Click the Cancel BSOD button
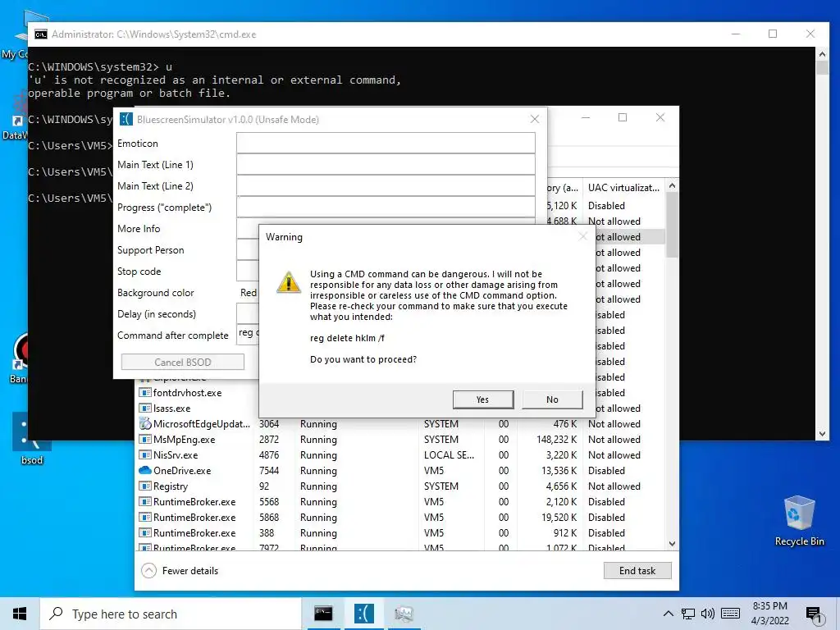 [183, 362]
